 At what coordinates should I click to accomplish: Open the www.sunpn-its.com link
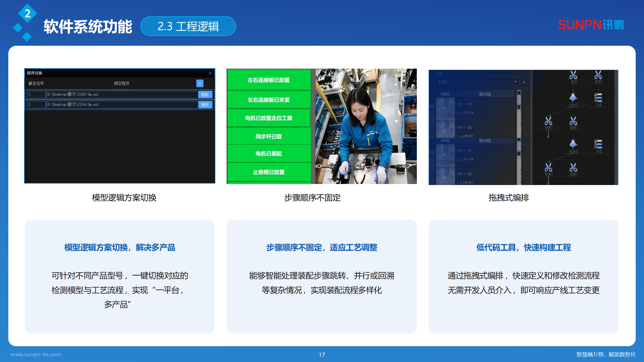click(35, 355)
